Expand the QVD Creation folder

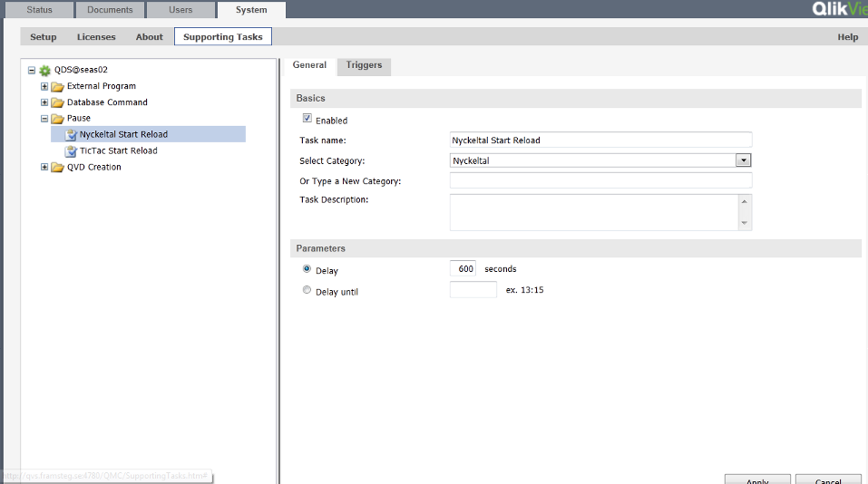(44, 167)
